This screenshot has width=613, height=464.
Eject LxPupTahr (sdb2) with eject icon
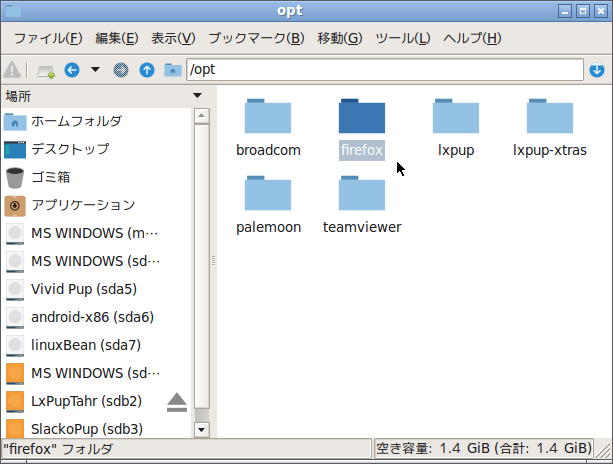177,402
